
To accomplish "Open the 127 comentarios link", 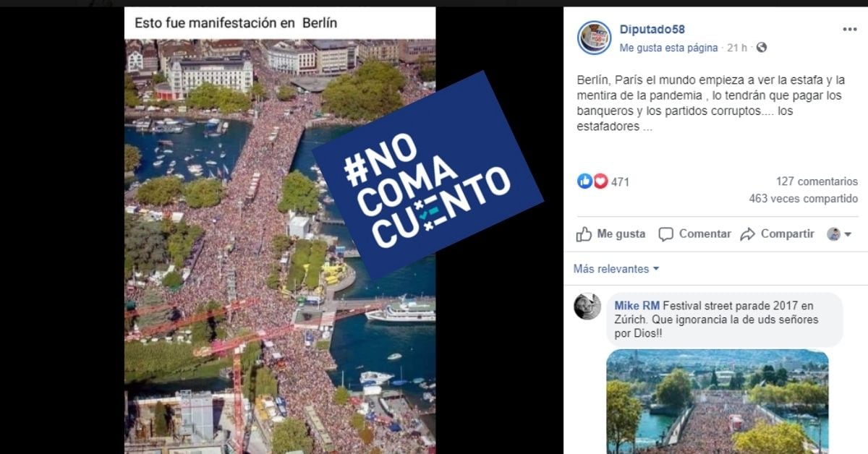I will 817,181.
